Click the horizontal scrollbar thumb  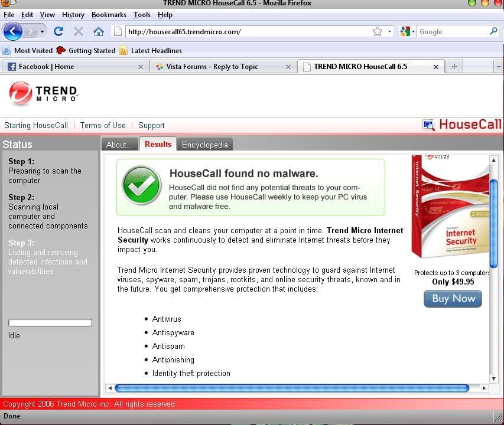pyautogui.click(x=292, y=388)
